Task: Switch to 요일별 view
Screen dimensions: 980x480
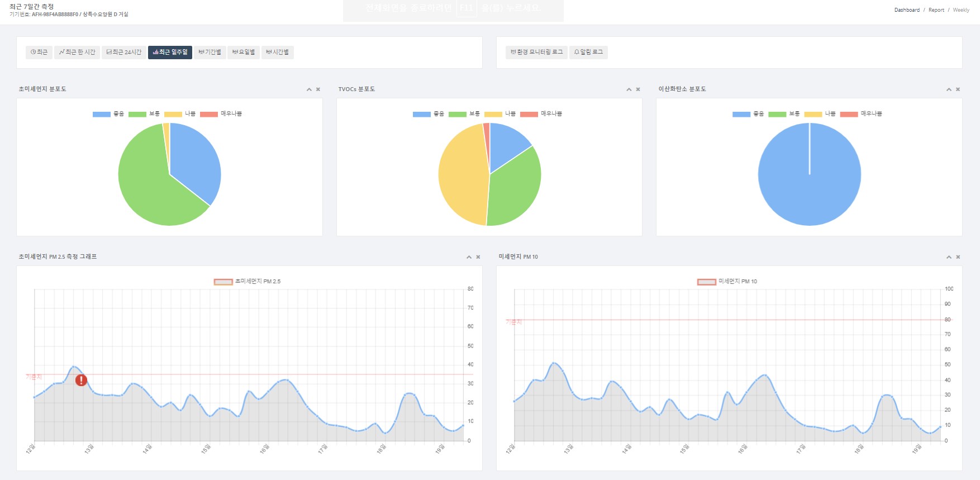Action: coord(244,52)
